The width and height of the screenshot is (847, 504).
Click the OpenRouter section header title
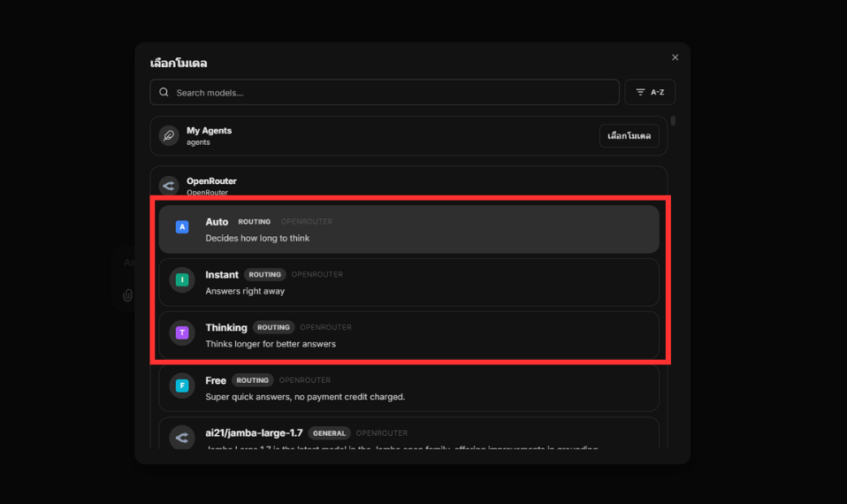tap(211, 181)
